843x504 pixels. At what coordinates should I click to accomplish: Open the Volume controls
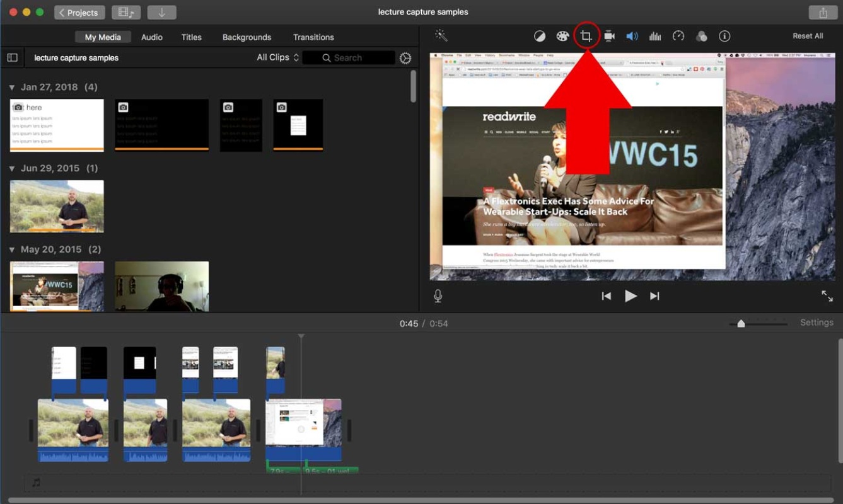click(632, 36)
